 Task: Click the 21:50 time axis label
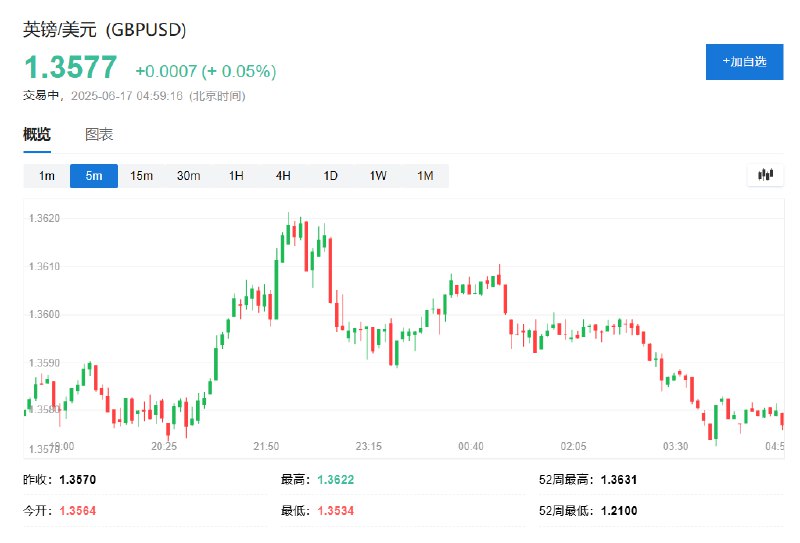pos(266,447)
